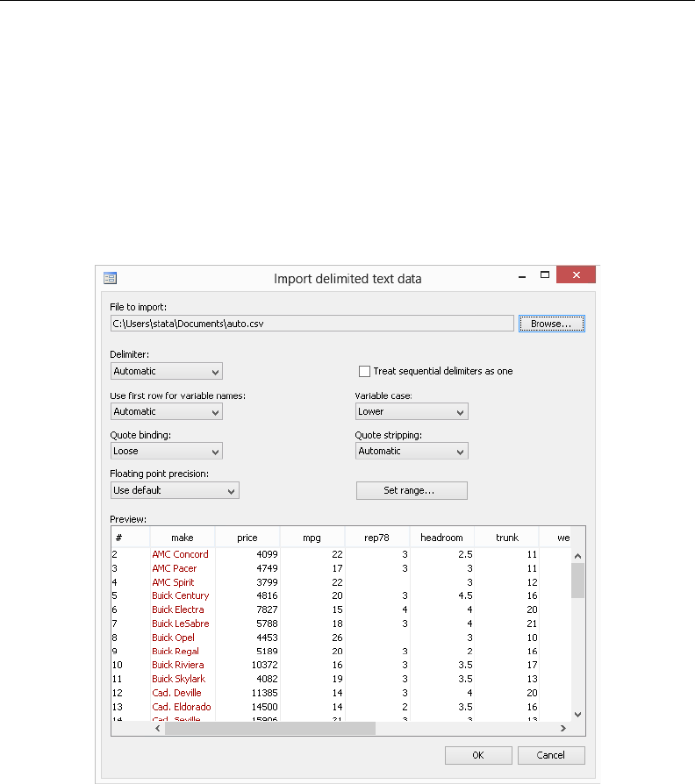Enable Treat sequential delimiters as one
695x784 pixels.
tap(364, 371)
